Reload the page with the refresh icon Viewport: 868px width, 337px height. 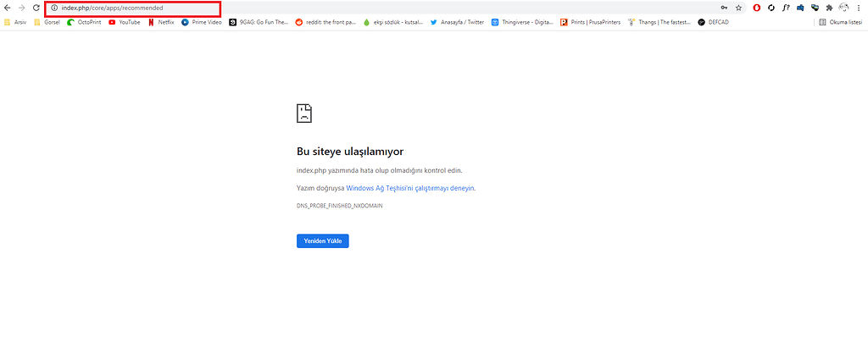click(x=36, y=8)
